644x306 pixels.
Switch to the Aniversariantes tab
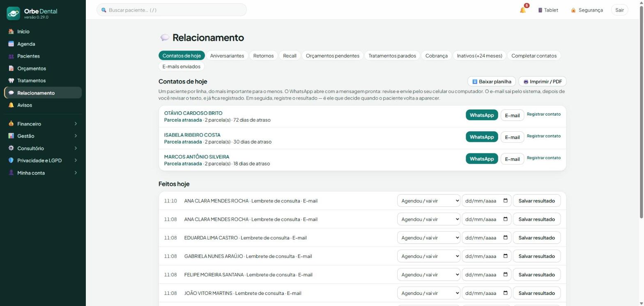click(x=227, y=56)
